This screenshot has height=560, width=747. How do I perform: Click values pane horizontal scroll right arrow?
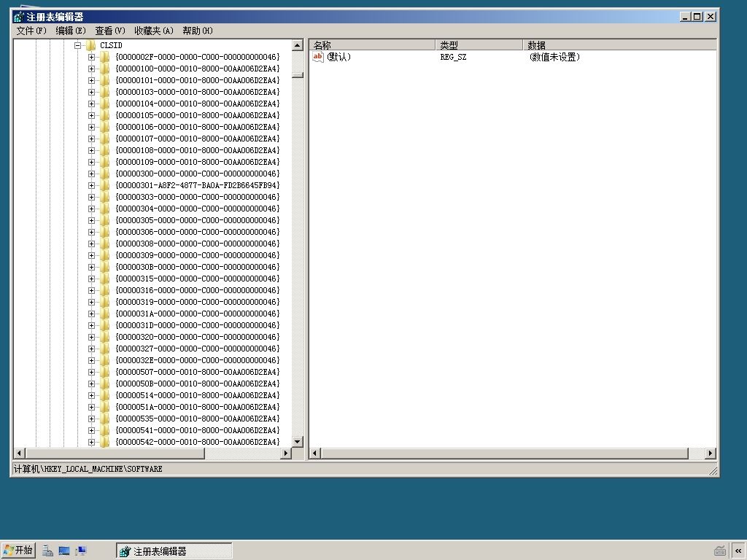click(711, 454)
